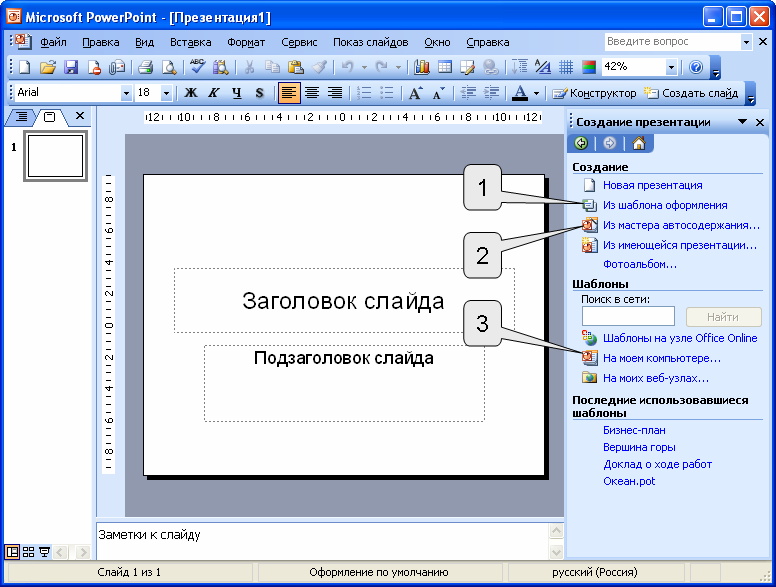Click the New document toolbar icon

pyautogui.click(x=24, y=67)
